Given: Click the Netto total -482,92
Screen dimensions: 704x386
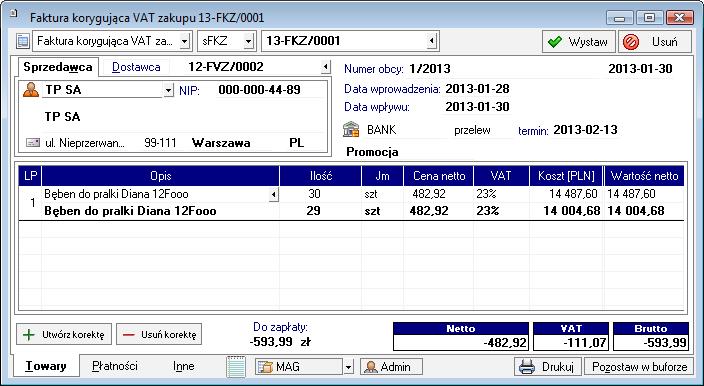Looking at the screenshot, I should coord(461,343).
